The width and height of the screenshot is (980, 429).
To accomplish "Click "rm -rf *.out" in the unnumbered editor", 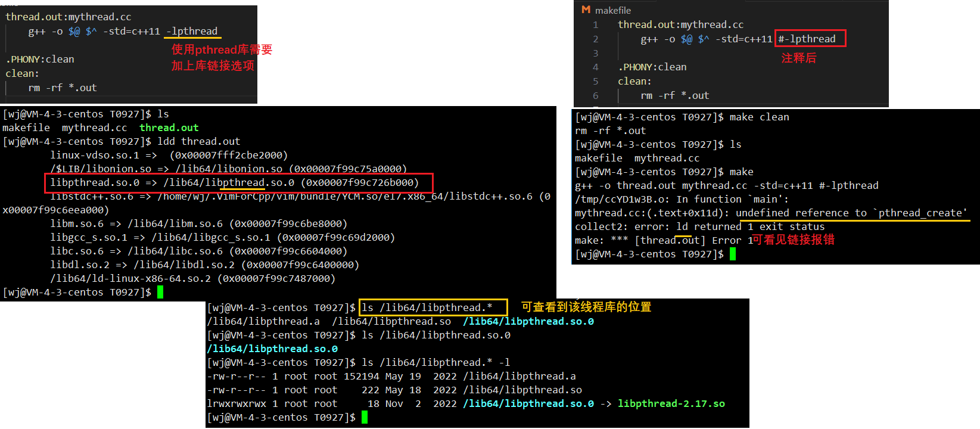I will tap(63, 88).
